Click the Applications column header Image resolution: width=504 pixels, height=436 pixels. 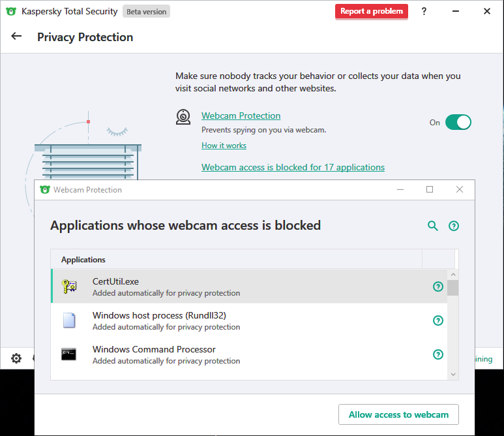[83, 260]
